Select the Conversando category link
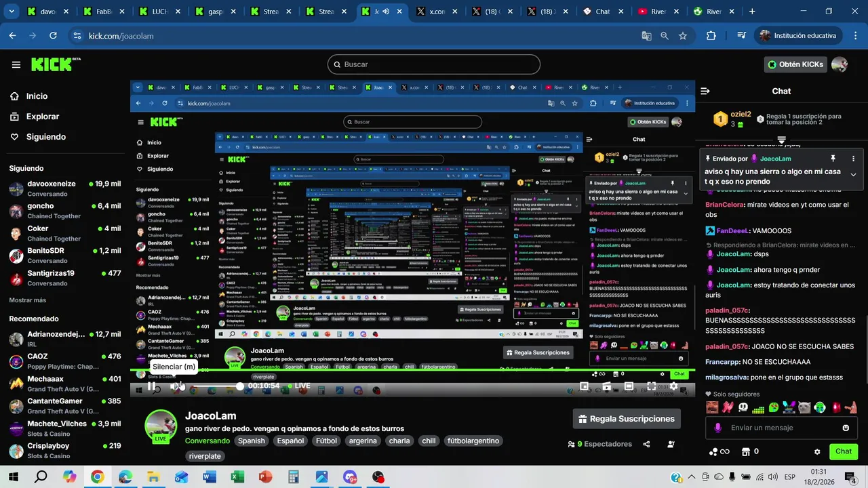The image size is (868, 488). [208, 441]
